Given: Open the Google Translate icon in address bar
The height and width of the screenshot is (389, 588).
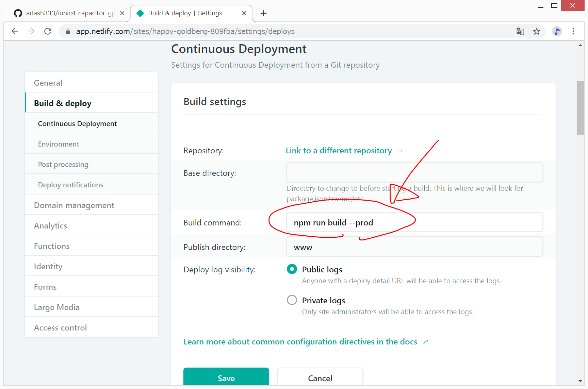Looking at the screenshot, I should (520, 31).
